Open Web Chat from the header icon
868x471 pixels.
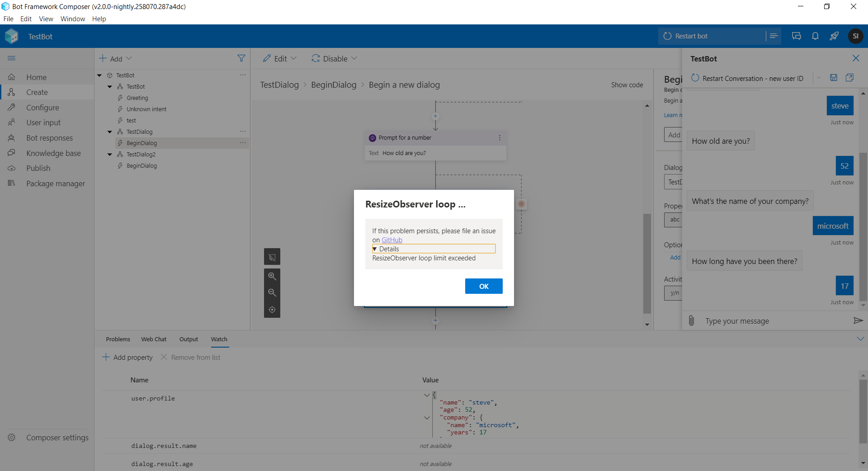(796, 36)
